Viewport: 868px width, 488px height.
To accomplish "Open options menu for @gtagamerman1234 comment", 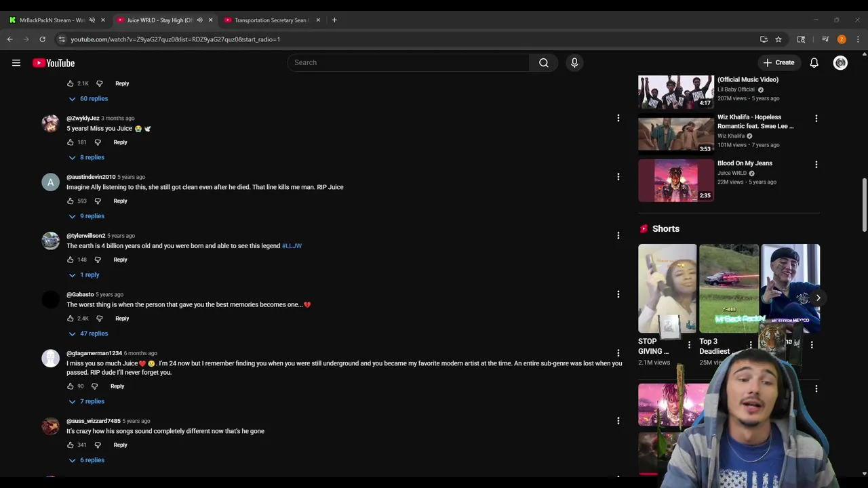I will (618, 353).
